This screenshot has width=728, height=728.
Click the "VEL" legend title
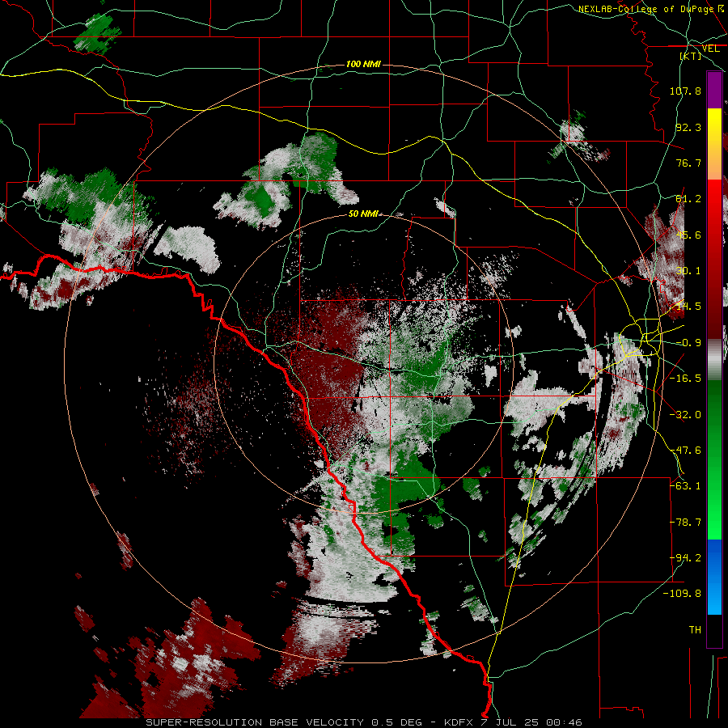tap(710, 49)
